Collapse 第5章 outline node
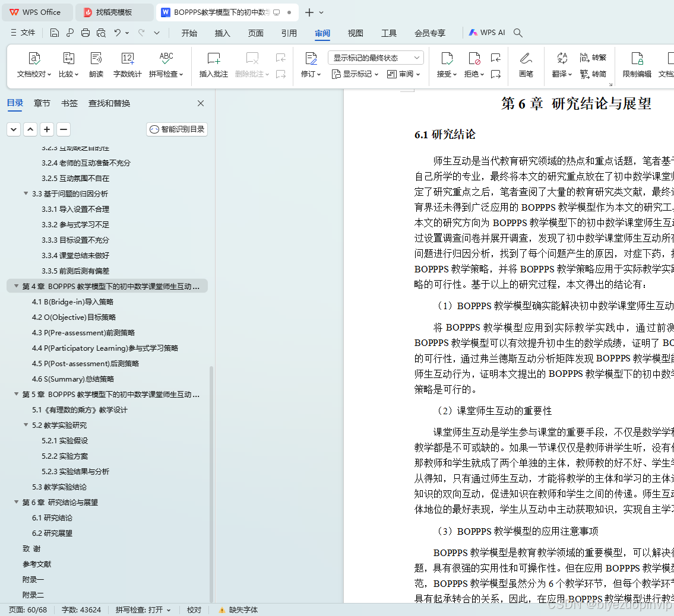The image size is (674, 616). [x=17, y=394]
